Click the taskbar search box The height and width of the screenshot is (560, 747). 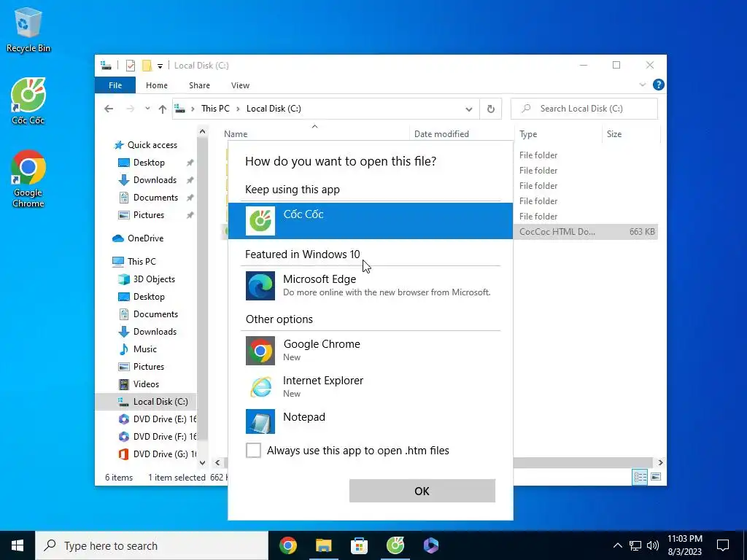pyautogui.click(x=152, y=545)
